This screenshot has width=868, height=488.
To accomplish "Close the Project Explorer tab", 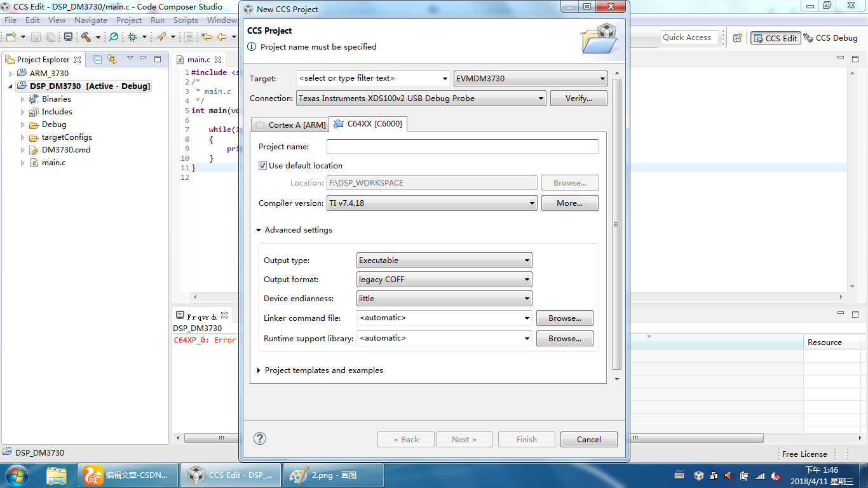I will pyautogui.click(x=78, y=60).
